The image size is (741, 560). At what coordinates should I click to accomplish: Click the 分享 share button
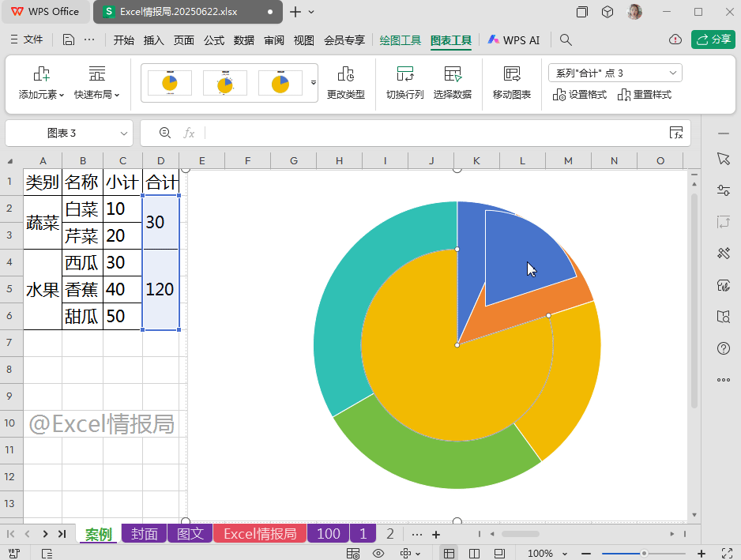click(x=713, y=39)
